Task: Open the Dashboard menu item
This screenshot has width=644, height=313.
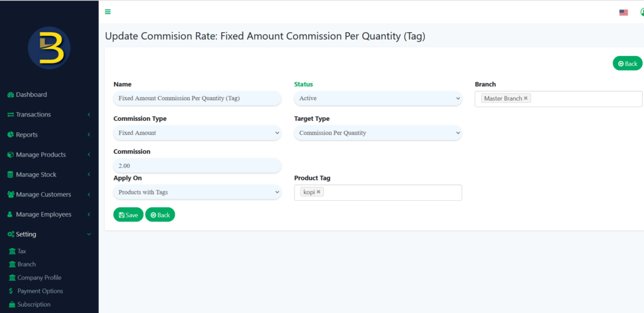Action: click(31, 94)
